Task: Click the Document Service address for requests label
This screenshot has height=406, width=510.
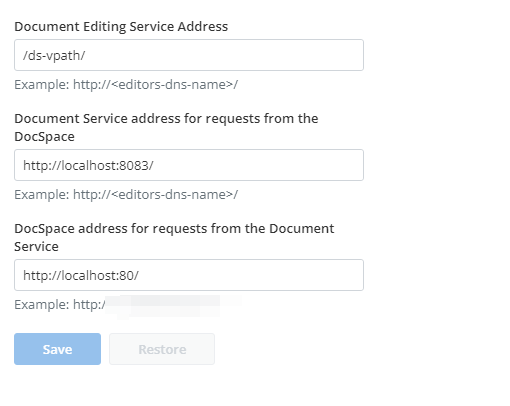Action: pos(166,127)
